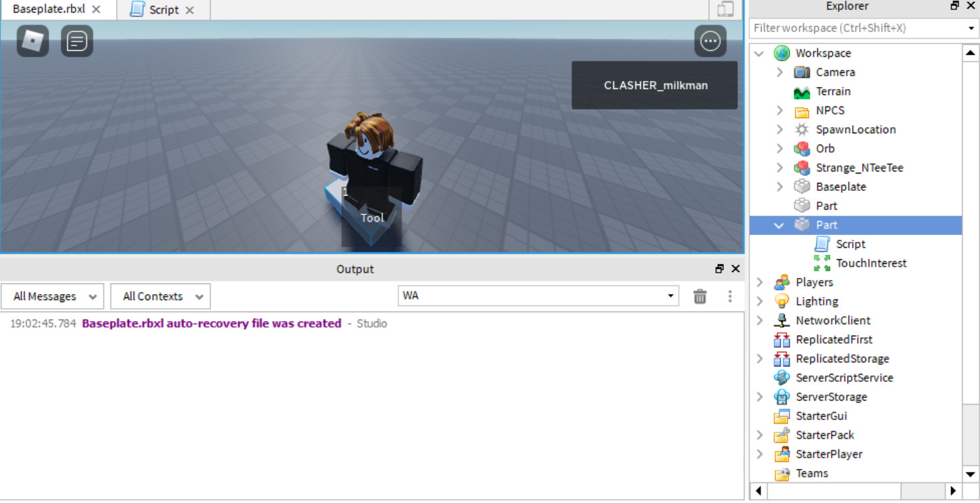Screen dimensions: 980x503
Task: Click the Roblox logo icon in the viewport
Action: [31, 41]
